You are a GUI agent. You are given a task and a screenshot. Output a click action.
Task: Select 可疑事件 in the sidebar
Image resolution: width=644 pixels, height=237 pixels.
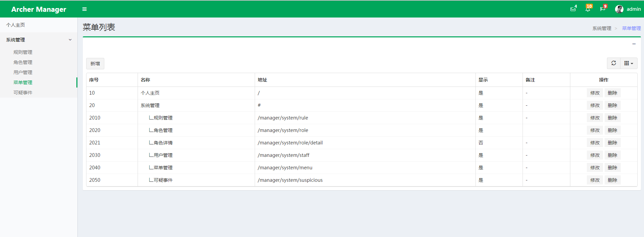coord(23,93)
